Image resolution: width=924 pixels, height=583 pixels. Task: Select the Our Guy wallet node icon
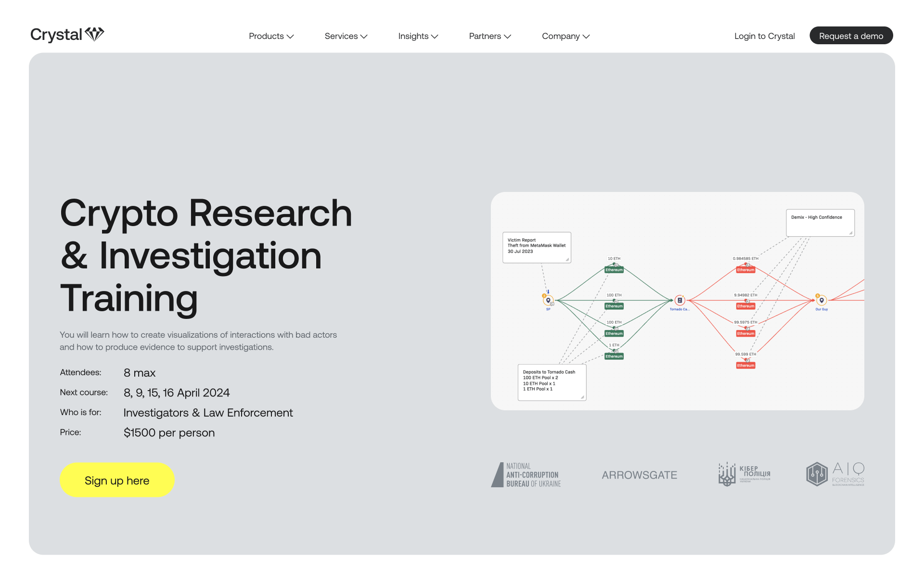821,299
